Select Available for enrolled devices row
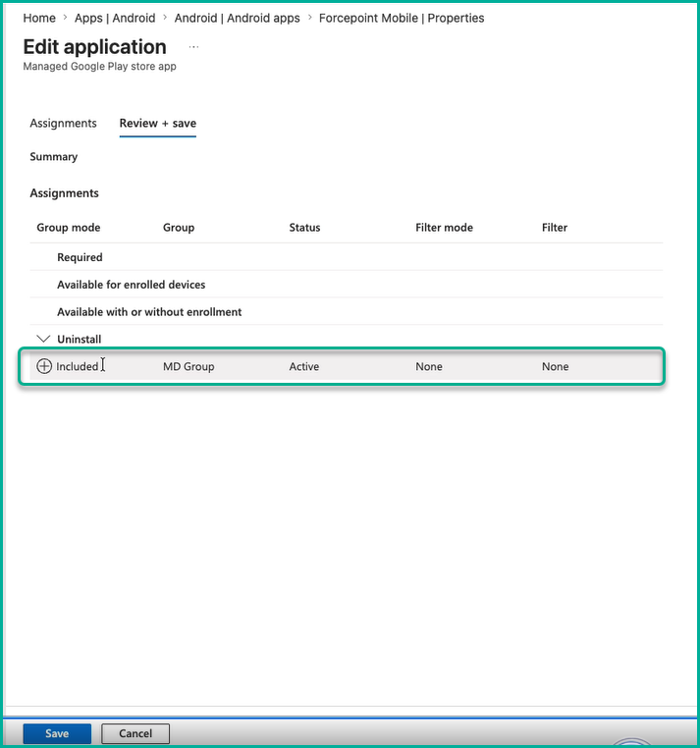This screenshot has width=700, height=748. click(346, 285)
